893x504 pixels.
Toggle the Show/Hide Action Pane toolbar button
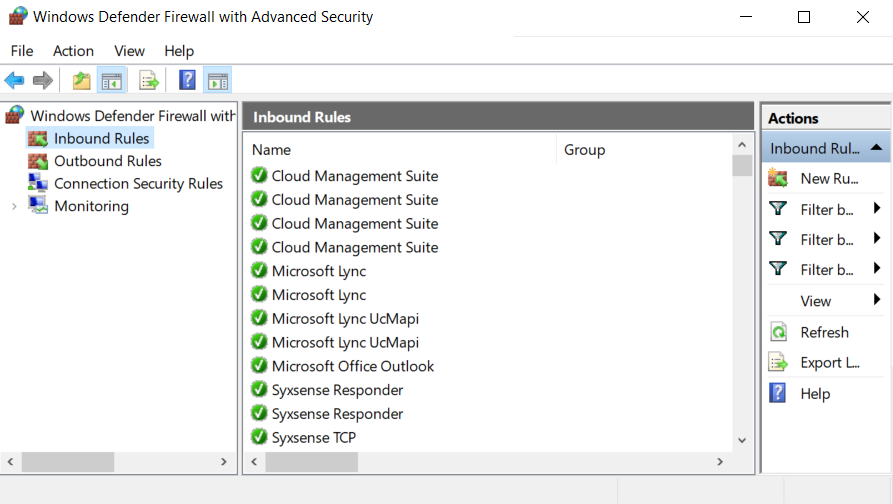pyautogui.click(x=217, y=80)
